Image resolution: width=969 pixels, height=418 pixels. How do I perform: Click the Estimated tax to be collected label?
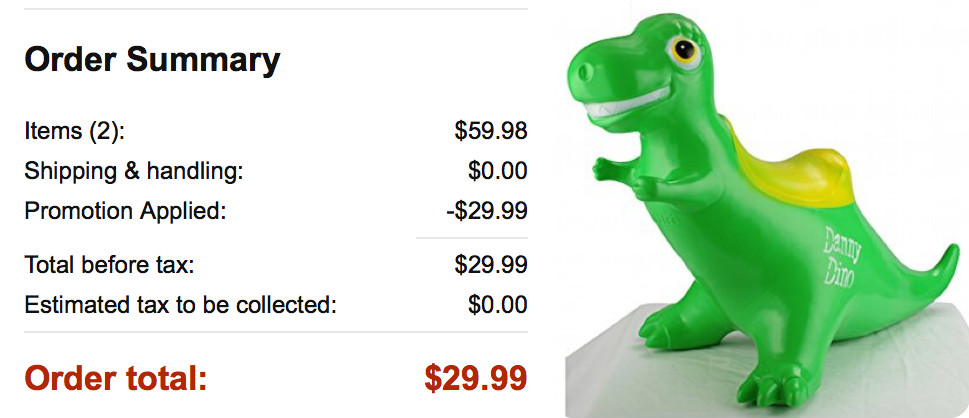(180, 305)
